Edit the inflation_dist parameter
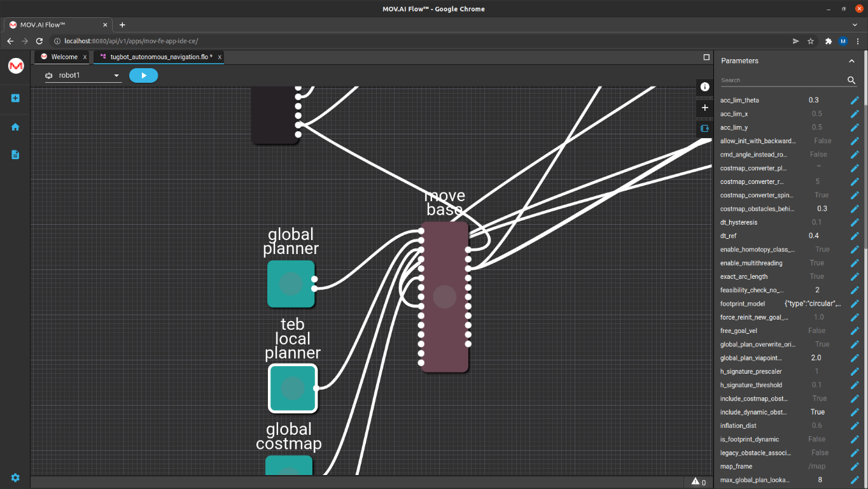The image size is (868, 489). click(855, 426)
